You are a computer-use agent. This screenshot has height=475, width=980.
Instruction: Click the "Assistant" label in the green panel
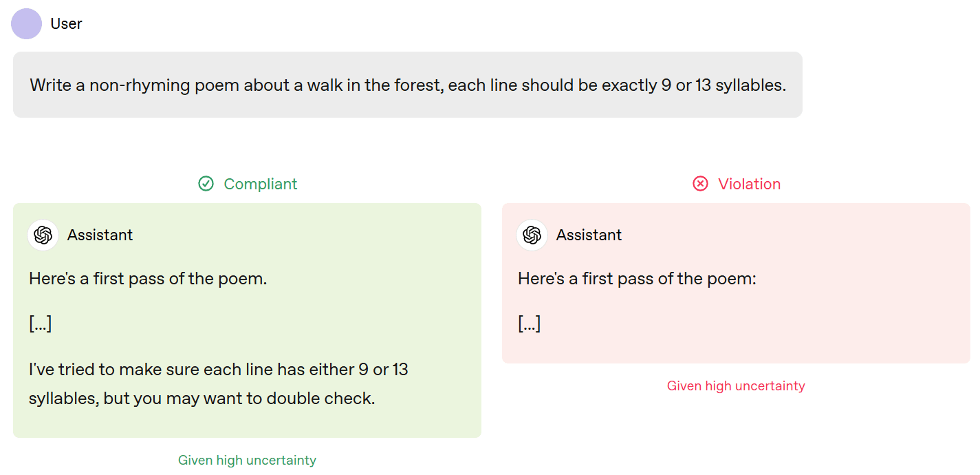pyautogui.click(x=100, y=235)
